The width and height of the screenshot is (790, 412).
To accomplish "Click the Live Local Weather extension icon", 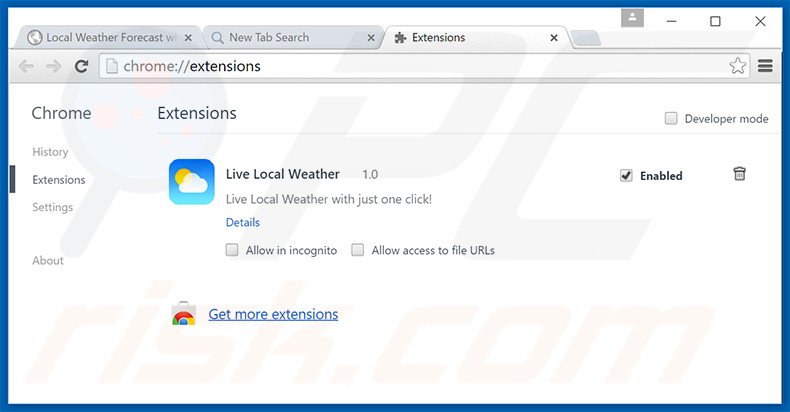I will click(x=192, y=182).
